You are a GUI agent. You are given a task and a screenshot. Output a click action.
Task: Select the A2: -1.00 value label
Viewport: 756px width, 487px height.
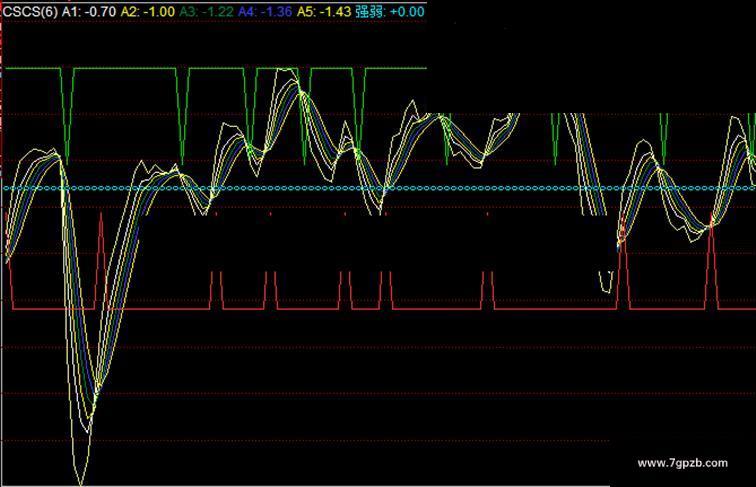[x=147, y=12]
